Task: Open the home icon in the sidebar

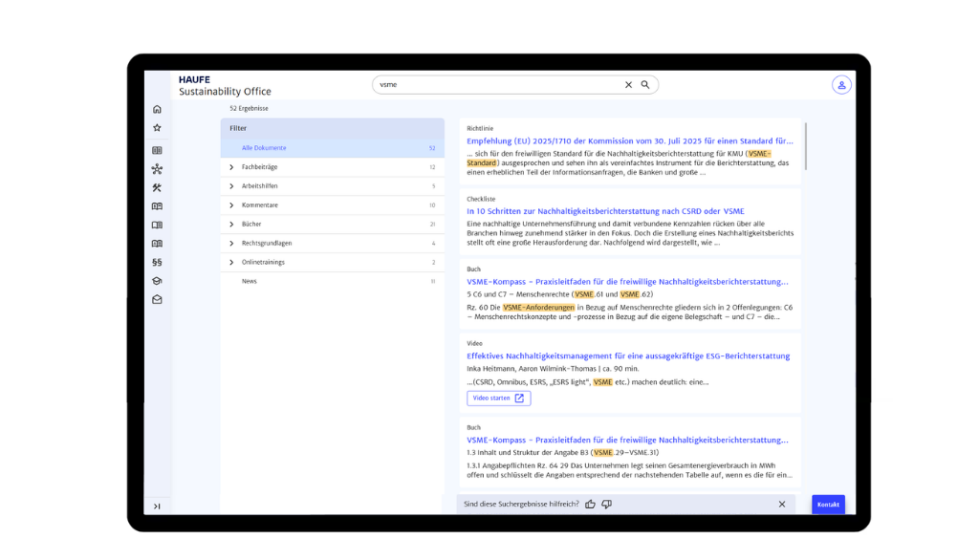Action: pyautogui.click(x=157, y=109)
